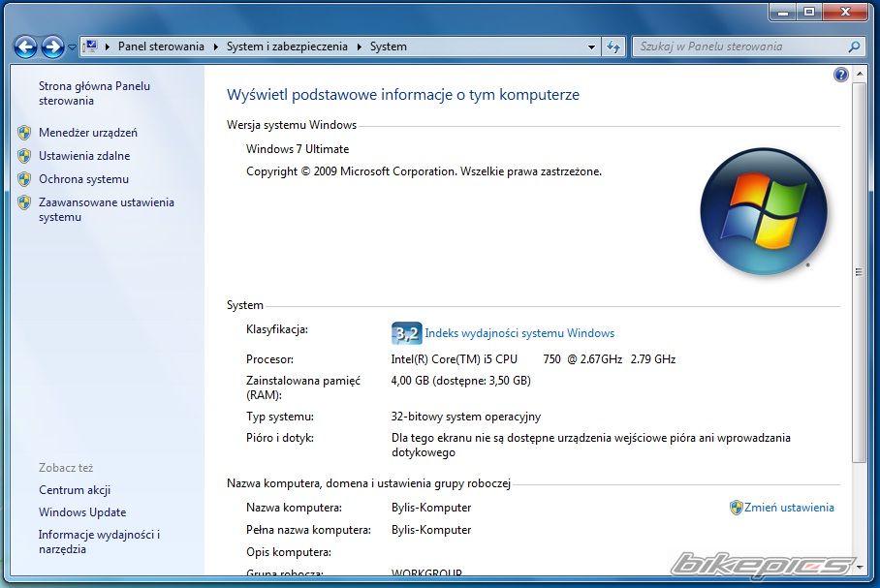This screenshot has width=880, height=588.
Task: Open recent pages dropdown next to Forward button
Action: coord(73,46)
